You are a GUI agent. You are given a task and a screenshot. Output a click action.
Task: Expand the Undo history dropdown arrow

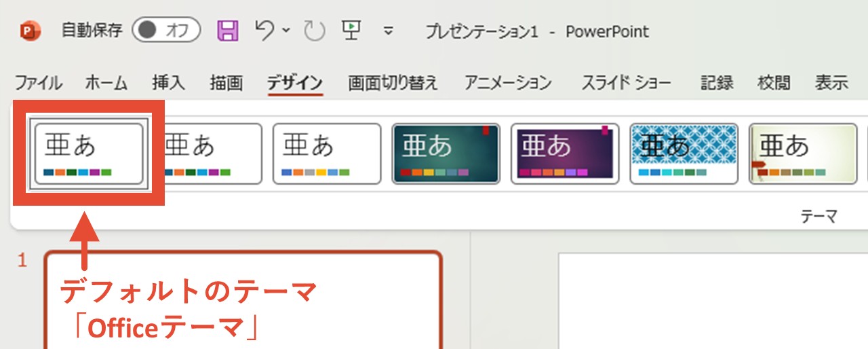tap(285, 31)
